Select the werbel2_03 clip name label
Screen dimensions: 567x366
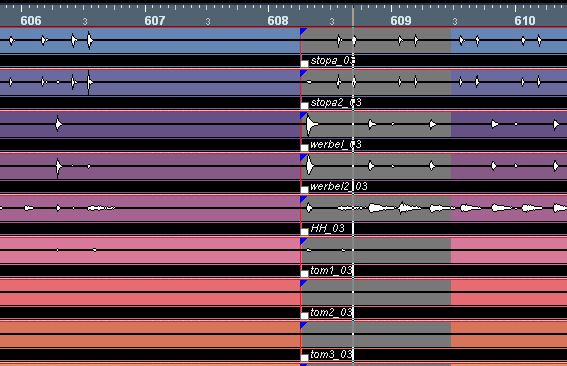click(339, 186)
